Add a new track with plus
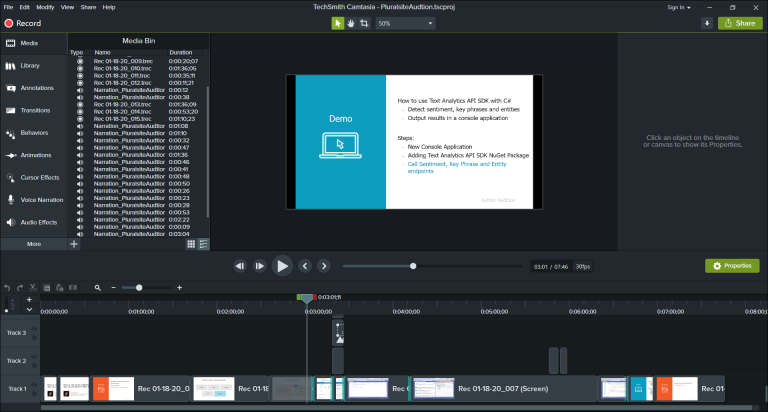The image size is (768, 412). tap(29, 300)
